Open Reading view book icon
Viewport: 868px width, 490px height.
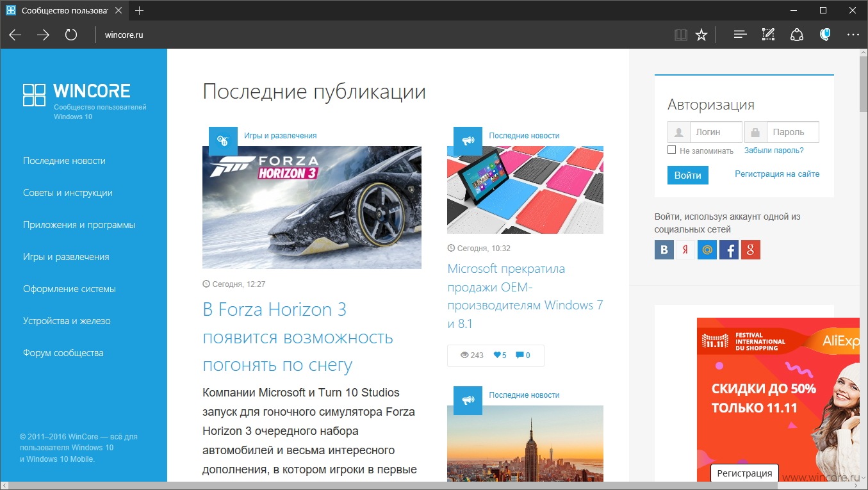[680, 35]
